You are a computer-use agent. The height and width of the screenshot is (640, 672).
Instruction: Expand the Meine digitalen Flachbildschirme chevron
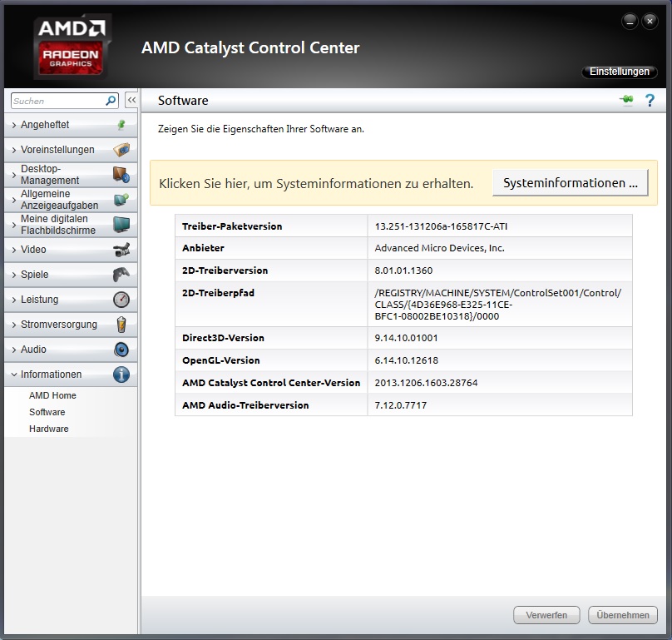(x=14, y=225)
